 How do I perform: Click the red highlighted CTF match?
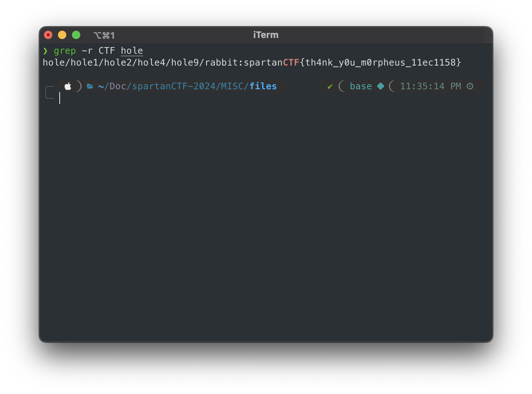click(x=291, y=62)
